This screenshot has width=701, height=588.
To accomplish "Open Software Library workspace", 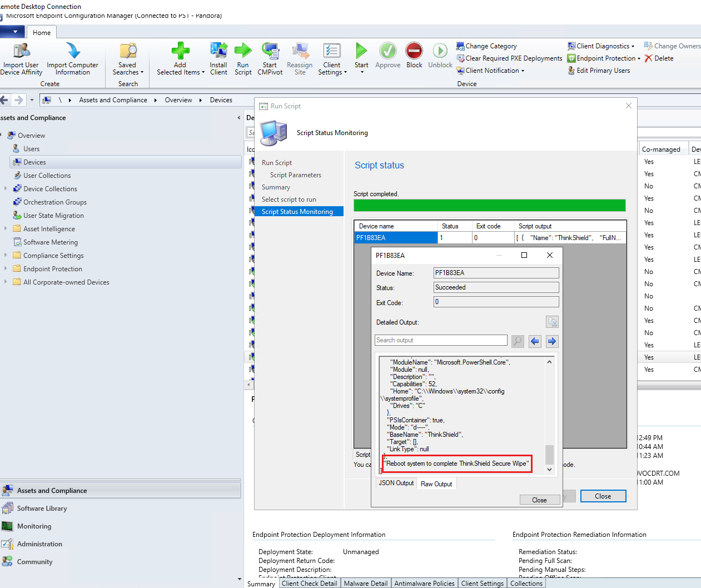I will (42, 509).
